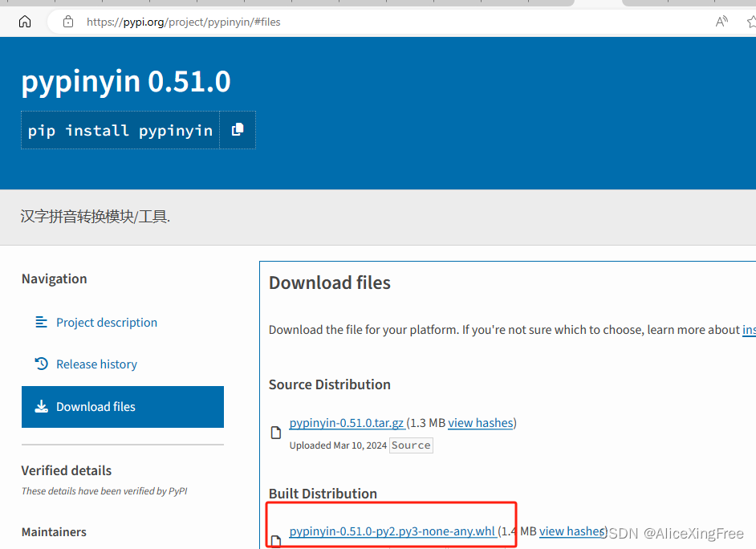Click the Release history clock icon
The width and height of the screenshot is (756, 549).
(x=42, y=364)
